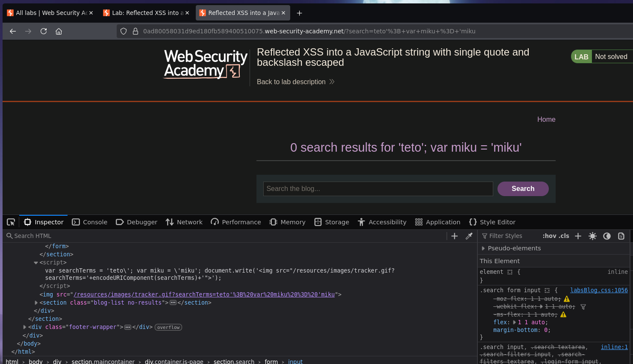This screenshot has width=633, height=364.
Task: Open the Style Editor panel
Action: 492,222
